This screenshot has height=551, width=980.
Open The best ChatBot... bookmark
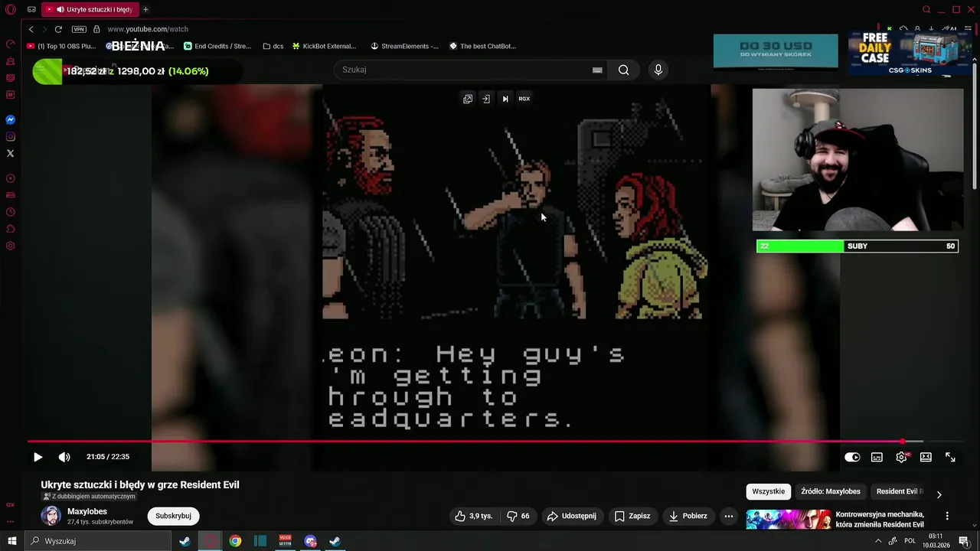coord(483,46)
